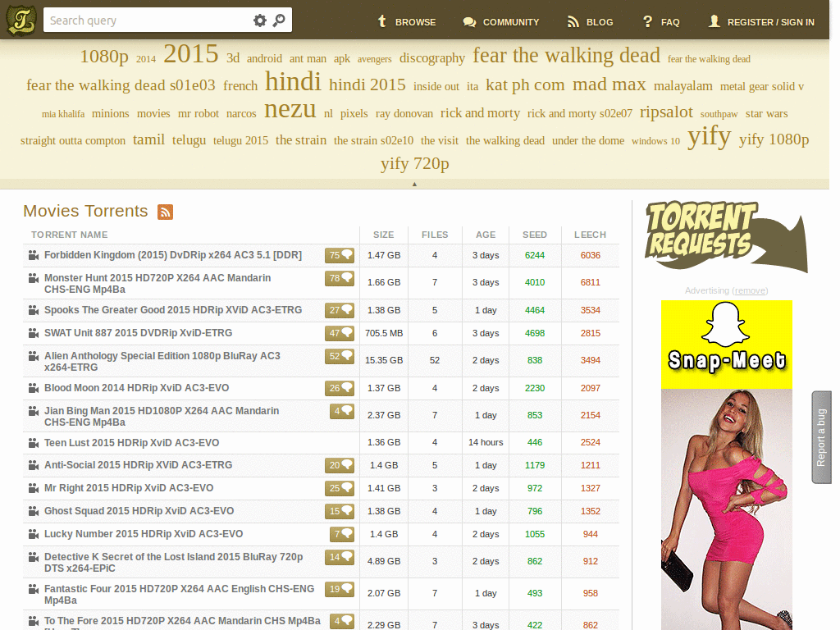This screenshot has width=840, height=630.
Task: Select the yify 720p tag
Action: pyautogui.click(x=414, y=163)
